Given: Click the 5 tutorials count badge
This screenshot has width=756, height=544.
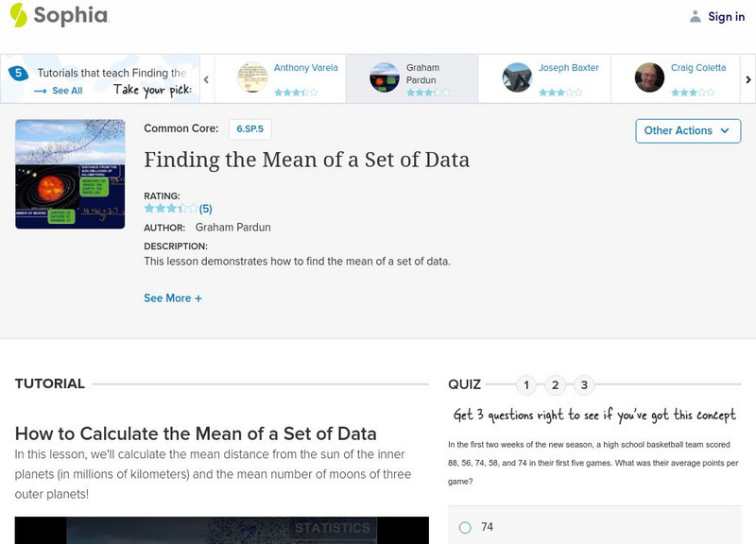Looking at the screenshot, I should click(x=17, y=74).
